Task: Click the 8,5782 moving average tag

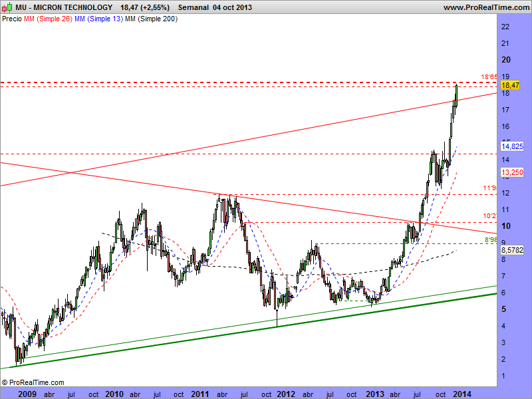Action: tap(512, 250)
